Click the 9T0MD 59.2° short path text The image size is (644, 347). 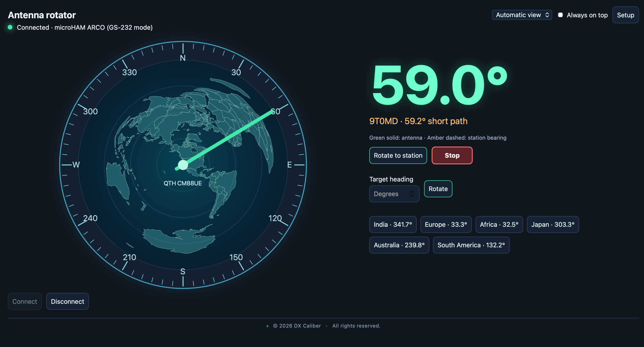pos(418,121)
